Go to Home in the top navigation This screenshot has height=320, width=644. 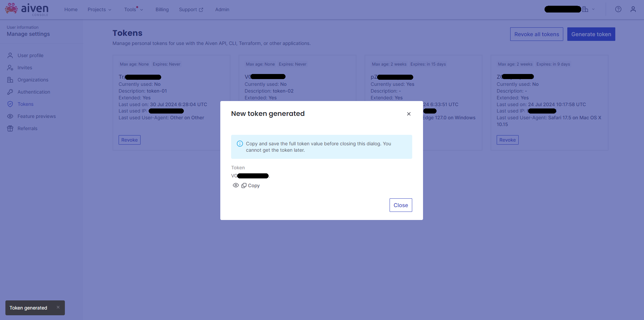coord(71,9)
